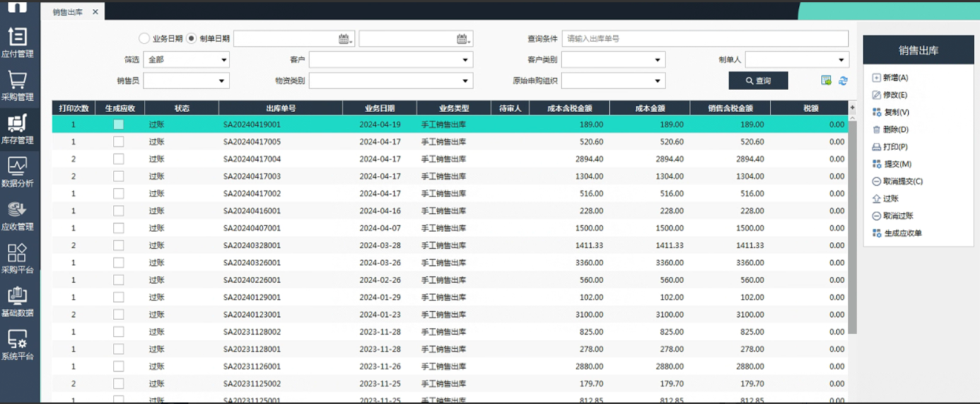Click 新增(A) in the right panel
Image resolution: width=980 pixels, height=404 pixels.
click(x=890, y=78)
